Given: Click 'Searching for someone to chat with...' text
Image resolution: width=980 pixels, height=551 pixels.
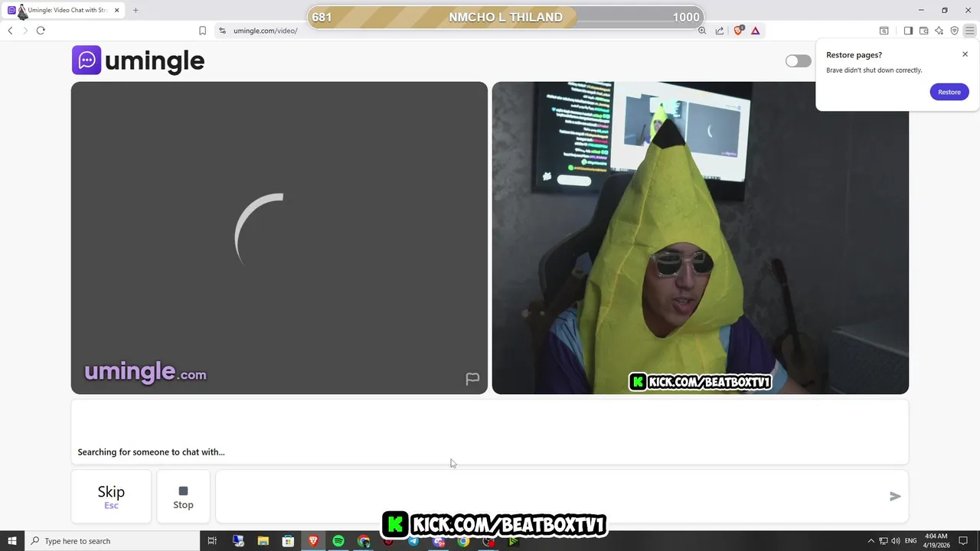Looking at the screenshot, I should pyautogui.click(x=151, y=452).
